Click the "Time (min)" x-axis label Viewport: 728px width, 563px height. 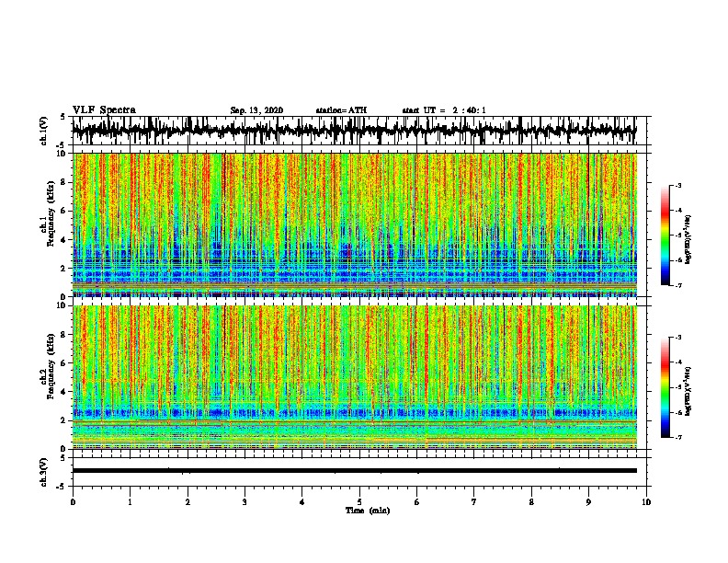tap(368, 511)
